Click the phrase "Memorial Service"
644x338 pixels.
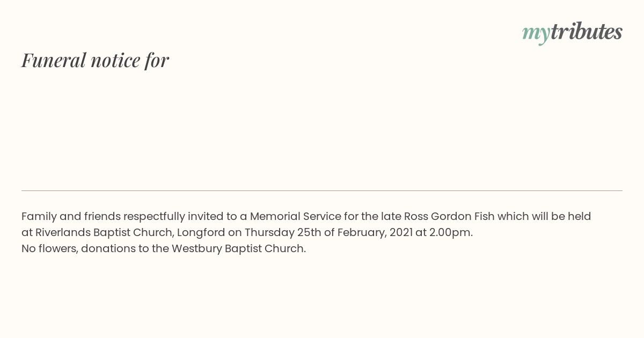point(295,216)
